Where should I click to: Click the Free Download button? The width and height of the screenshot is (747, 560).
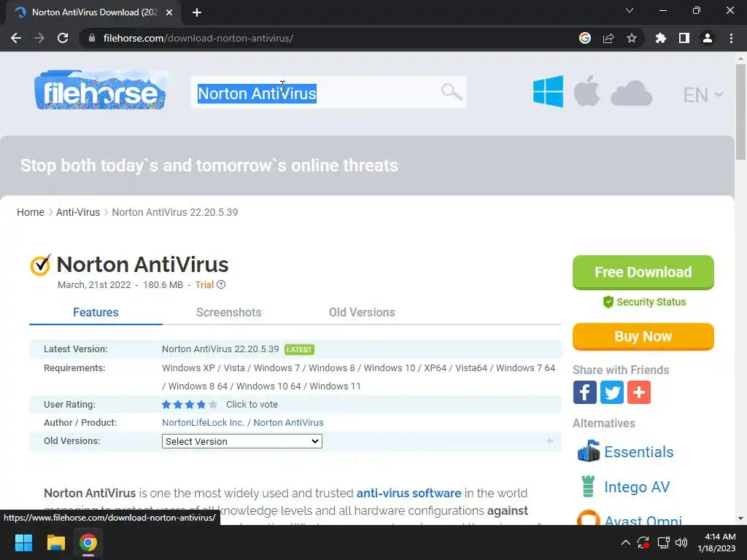point(643,273)
